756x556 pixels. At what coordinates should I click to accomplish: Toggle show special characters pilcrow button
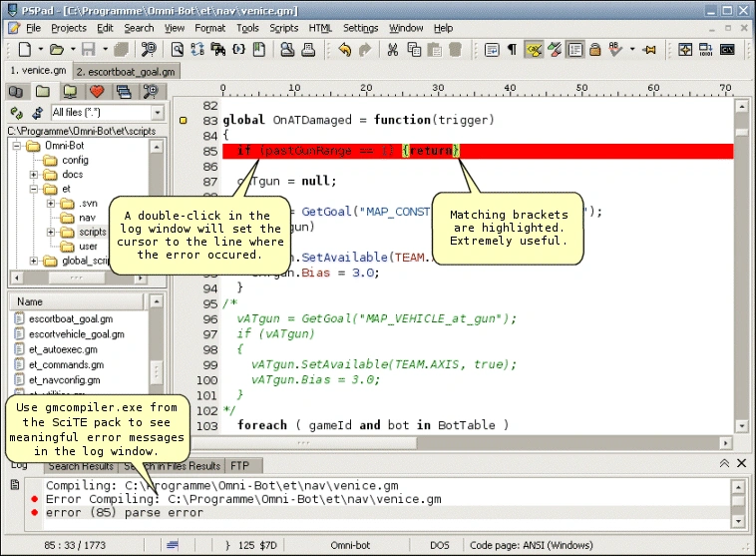pos(512,49)
